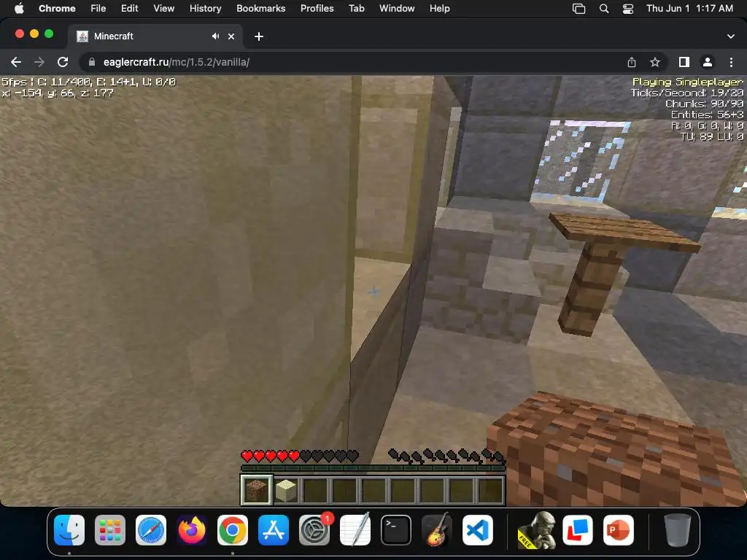Open System Preferences with badge
The height and width of the screenshot is (560, 747).
click(x=314, y=530)
